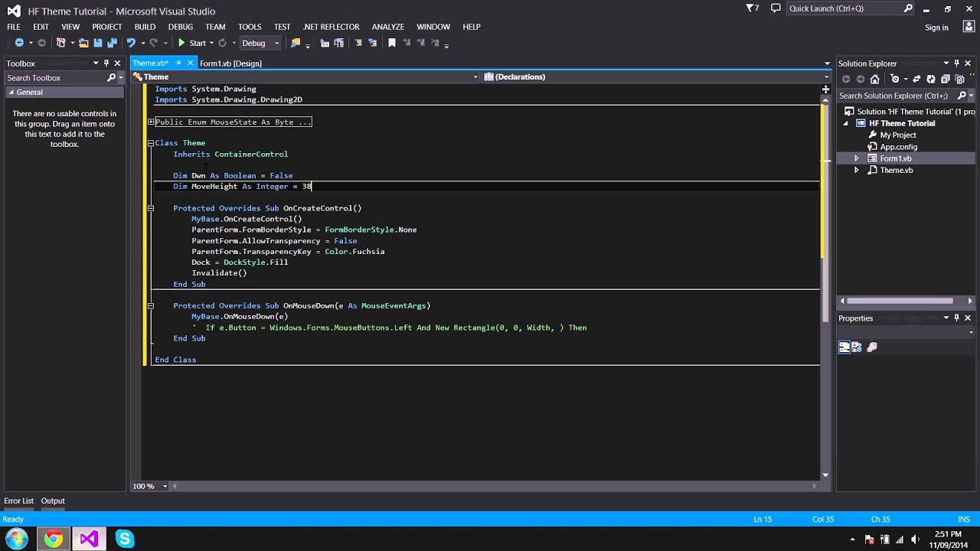Collapse the General group in Toolbox
980x551 pixels.
click(11, 93)
